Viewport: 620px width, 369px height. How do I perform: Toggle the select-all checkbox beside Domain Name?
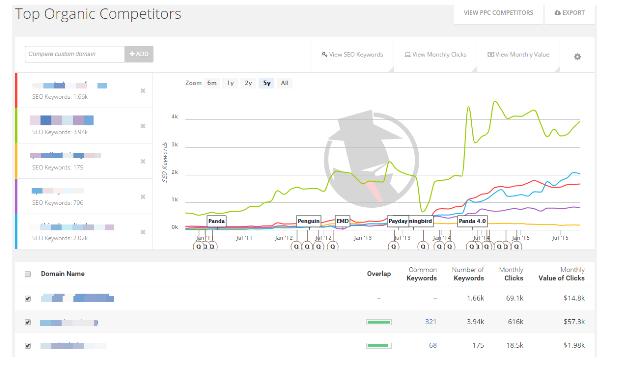pos(28,274)
